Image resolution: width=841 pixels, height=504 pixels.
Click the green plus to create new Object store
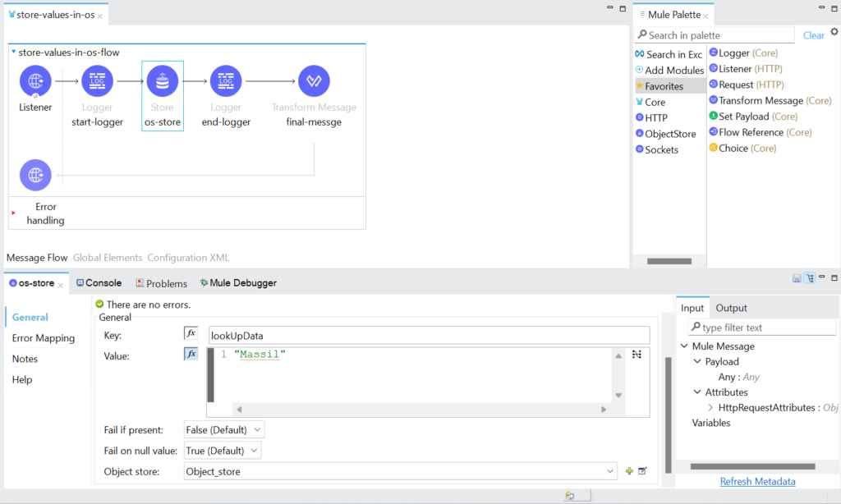tap(628, 471)
